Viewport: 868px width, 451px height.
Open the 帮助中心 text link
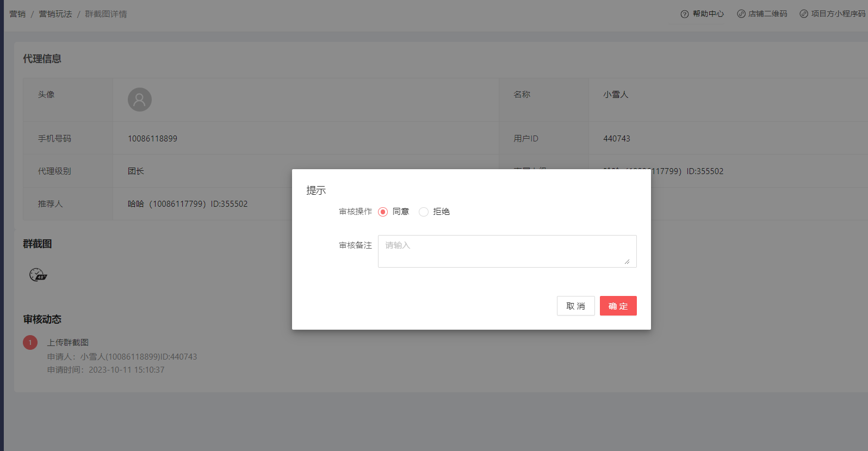click(x=708, y=14)
